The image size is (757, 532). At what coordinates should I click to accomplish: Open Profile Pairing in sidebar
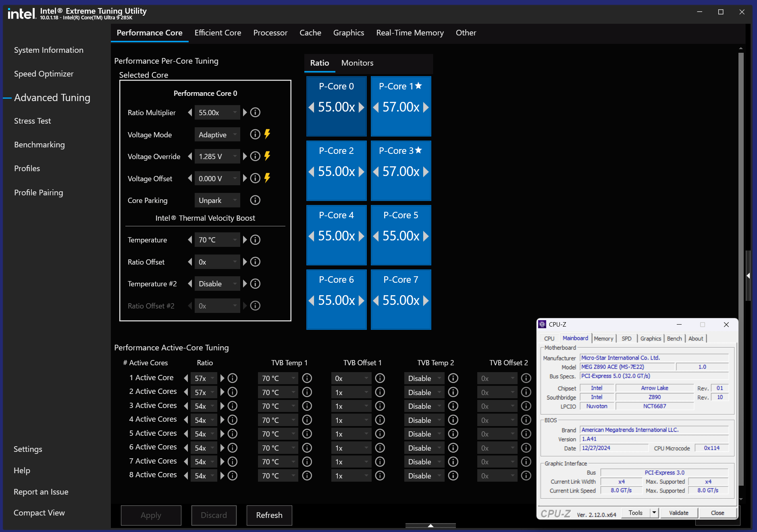(x=39, y=193)
